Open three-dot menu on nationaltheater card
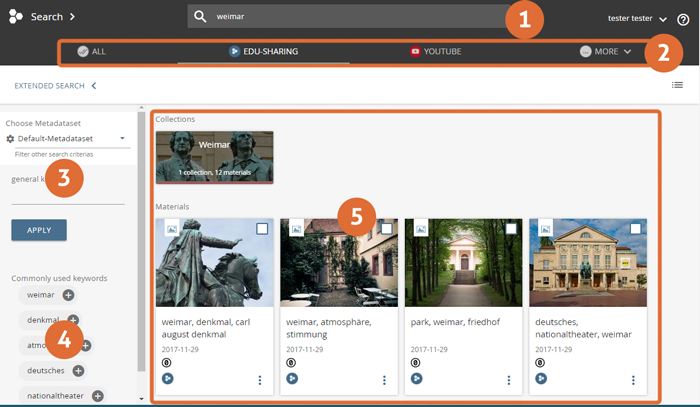This screenshot has height=407, width=700. click(633, 380)
